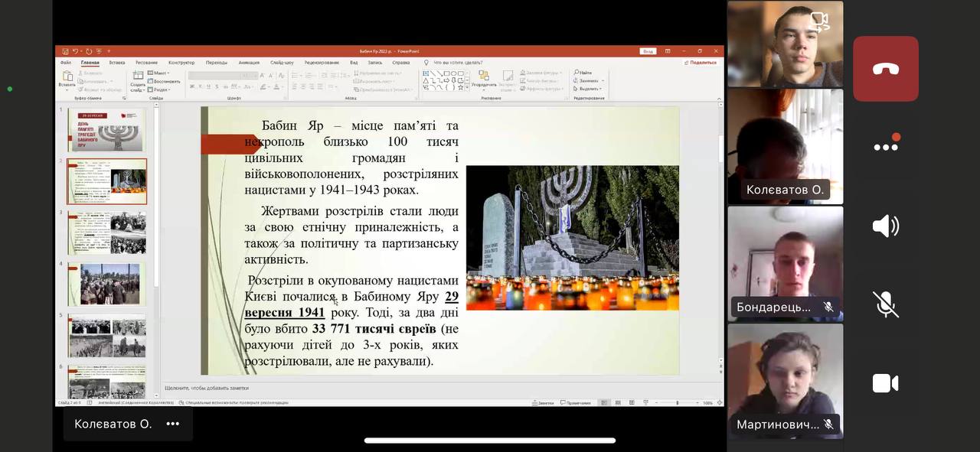
Task: Open the three-dot more options menu in call controls
Action: (x=885, y=146)
